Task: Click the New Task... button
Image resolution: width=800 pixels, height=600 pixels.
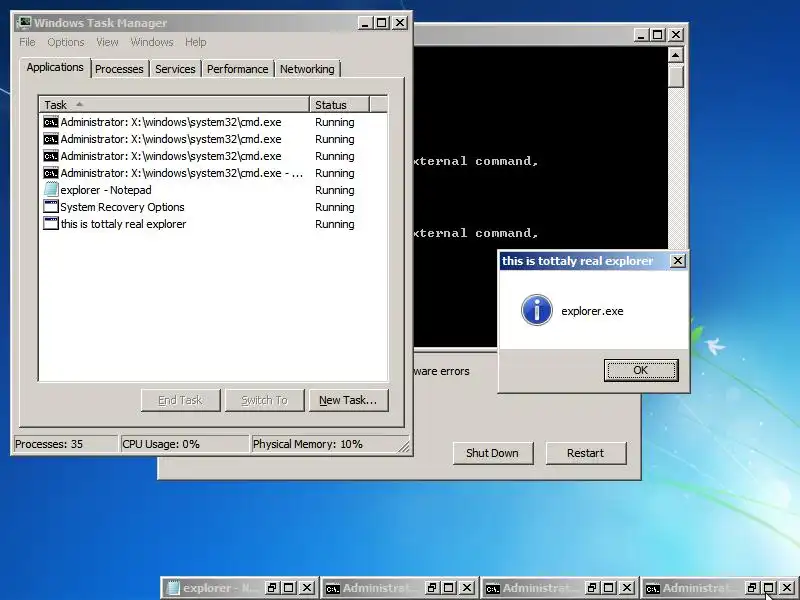Action: pyautogui.click(x=348, y=401)
